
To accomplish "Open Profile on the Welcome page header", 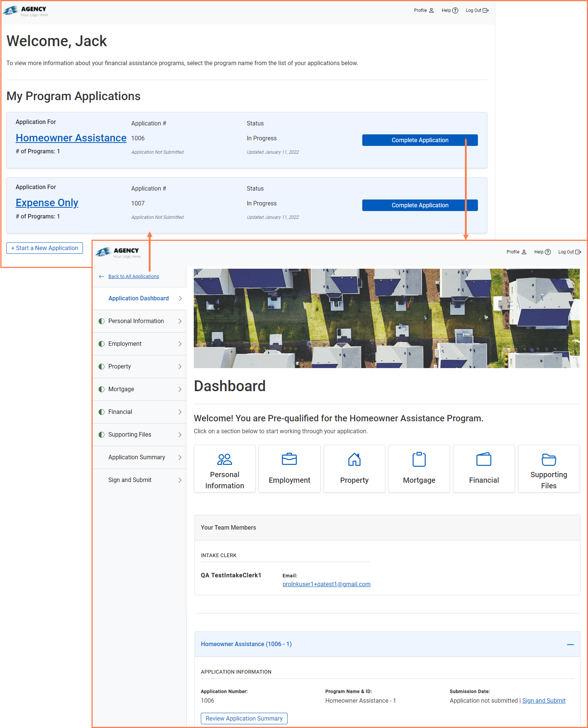I will point(424,10).
